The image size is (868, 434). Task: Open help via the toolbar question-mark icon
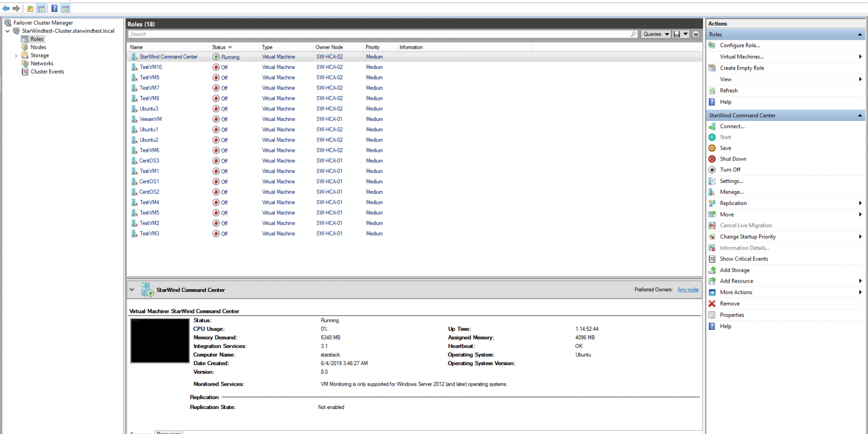tap(54, 9)
